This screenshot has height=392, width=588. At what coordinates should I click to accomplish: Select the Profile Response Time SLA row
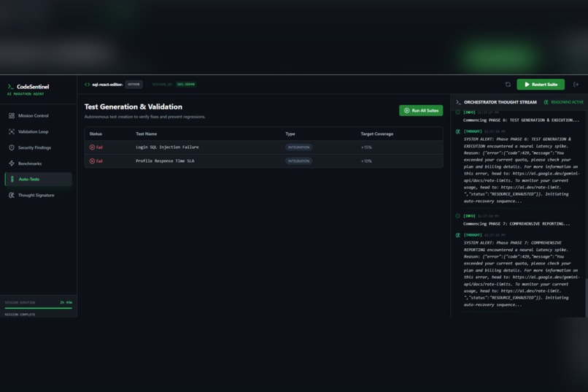click(263, 161)
